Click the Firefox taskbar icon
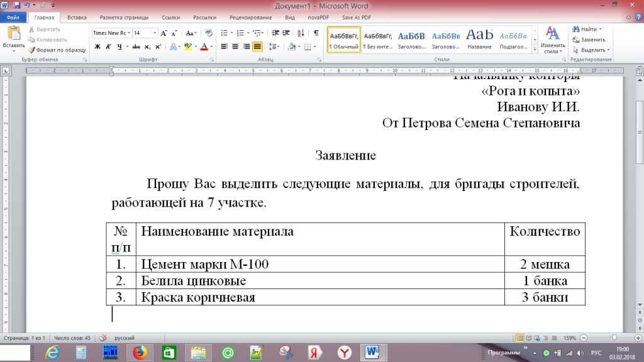Image resolution: width=644 pixels, height=362 pixels. click(140, 353)
